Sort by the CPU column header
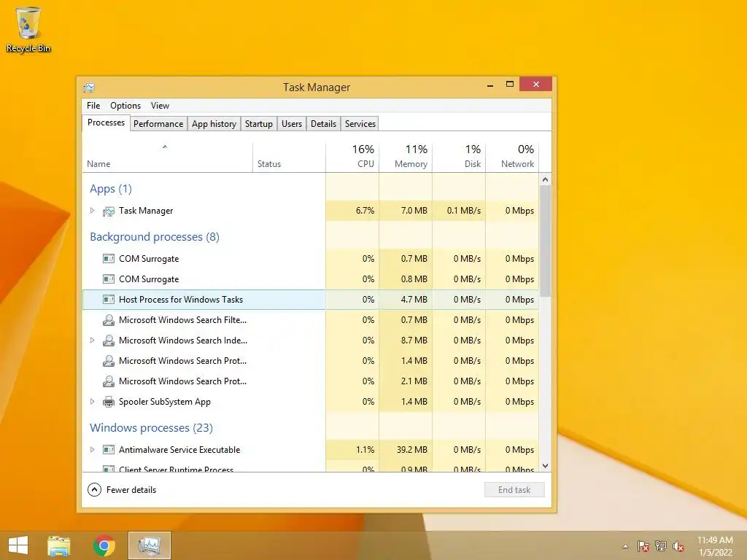Screen dimensions: 747x560 352,157
